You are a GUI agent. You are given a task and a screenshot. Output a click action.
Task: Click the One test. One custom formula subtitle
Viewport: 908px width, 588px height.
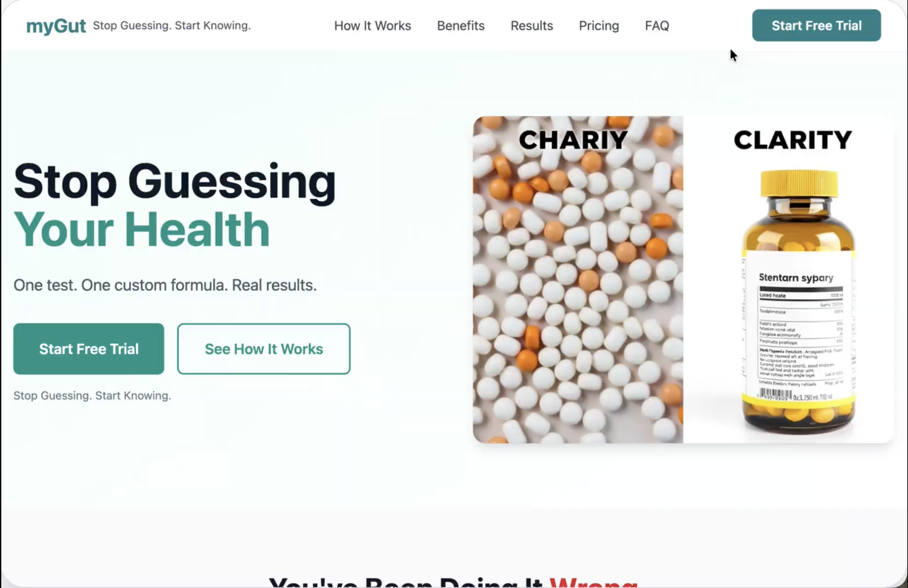pos(165,285)
